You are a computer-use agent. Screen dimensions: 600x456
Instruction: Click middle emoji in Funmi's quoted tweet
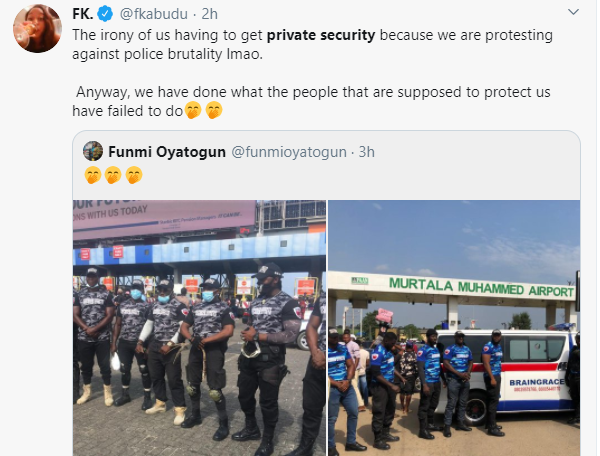click(113, 175)
